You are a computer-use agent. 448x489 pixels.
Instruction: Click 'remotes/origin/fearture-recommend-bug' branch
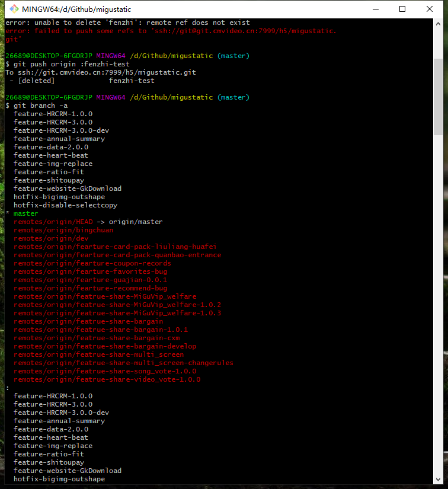pos(91,288)
